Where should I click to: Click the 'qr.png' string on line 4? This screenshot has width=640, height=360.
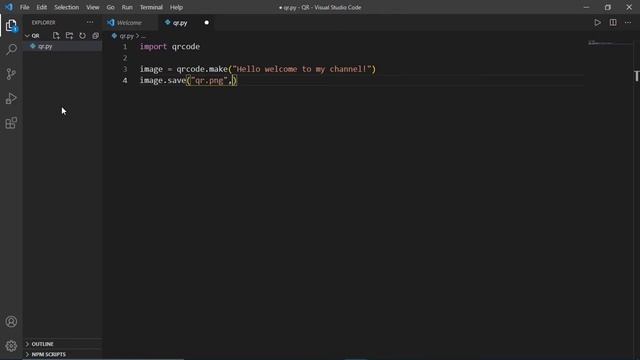209,80
